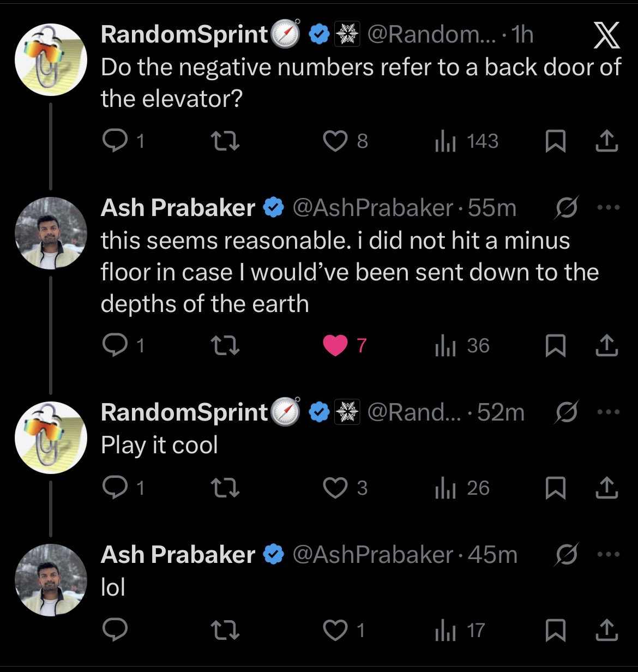This screenshot has width=638, height=672.
Task: Like the post with 8 likes
Action: point(336,141)
